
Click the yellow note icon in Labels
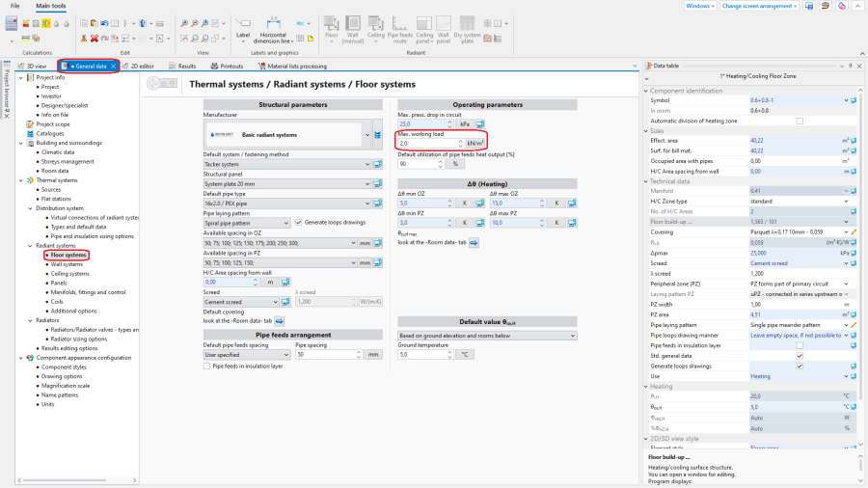(x=311, y=39)
